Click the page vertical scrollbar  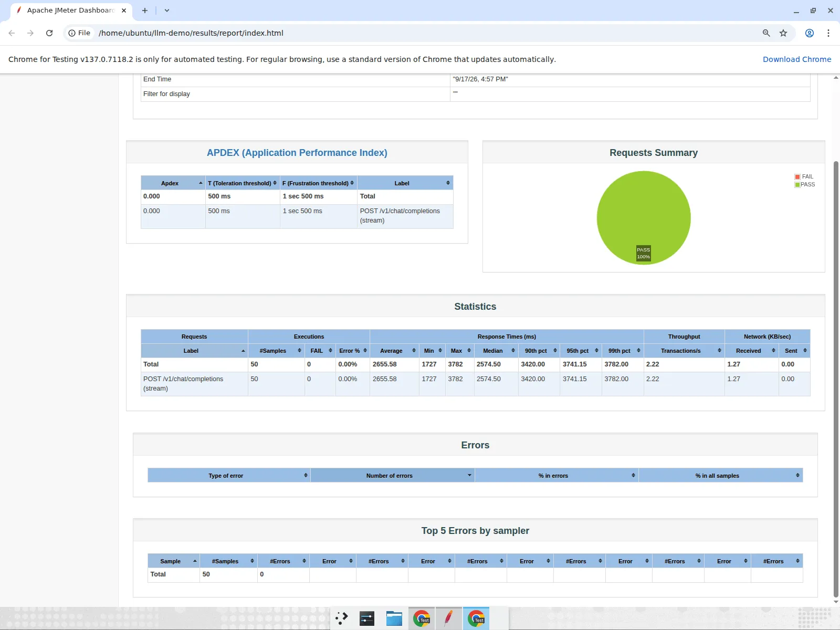click(836, 378)
